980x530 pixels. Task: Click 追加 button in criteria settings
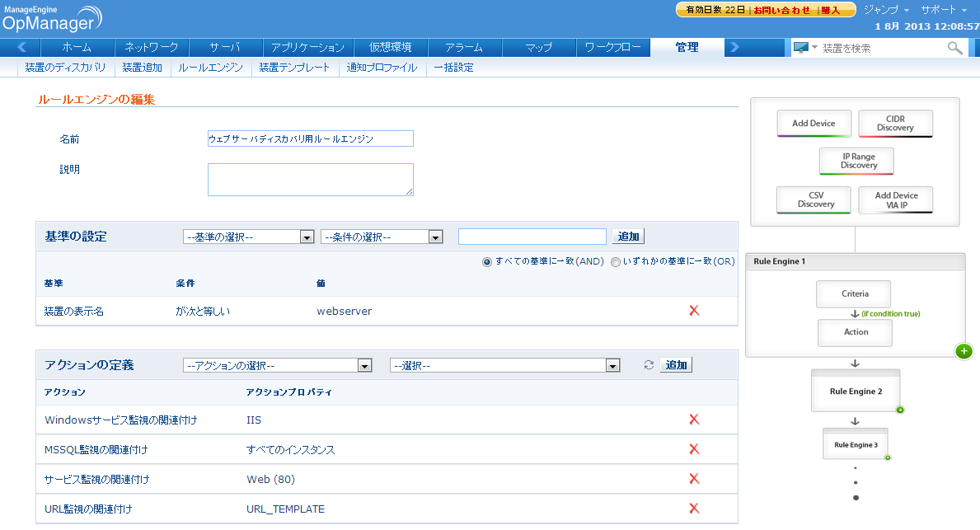click(x=628, y=237)
